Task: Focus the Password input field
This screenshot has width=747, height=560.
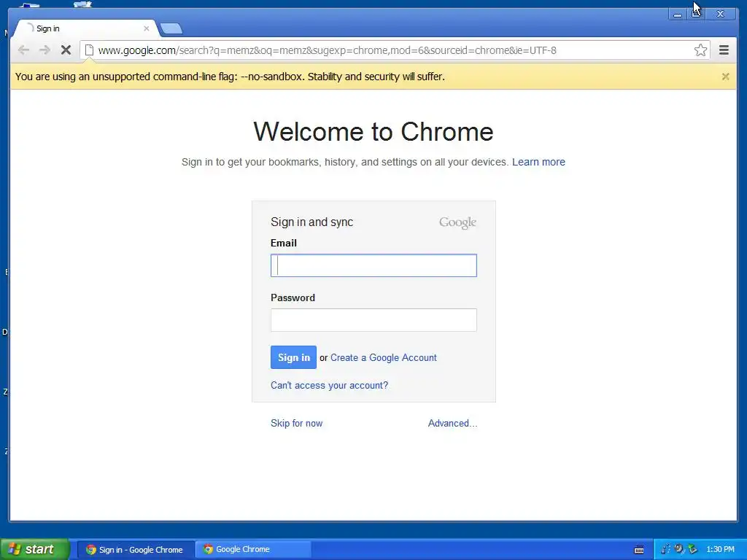Action: click(x=373, y=320)
